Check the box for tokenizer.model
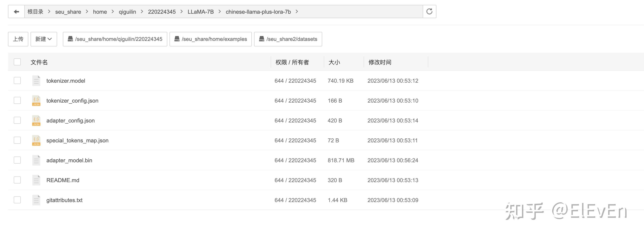The width and height of the screenshot is (644, 237). click(17, 81)
